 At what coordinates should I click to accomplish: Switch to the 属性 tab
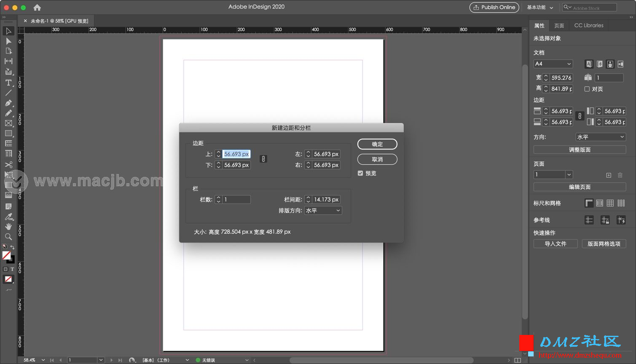click(x=539, y=26)
